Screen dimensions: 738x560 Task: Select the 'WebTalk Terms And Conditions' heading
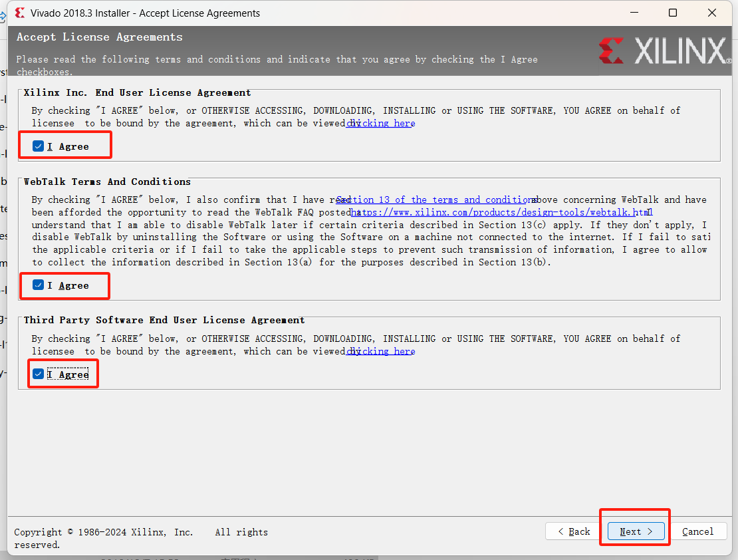(107, 182)
